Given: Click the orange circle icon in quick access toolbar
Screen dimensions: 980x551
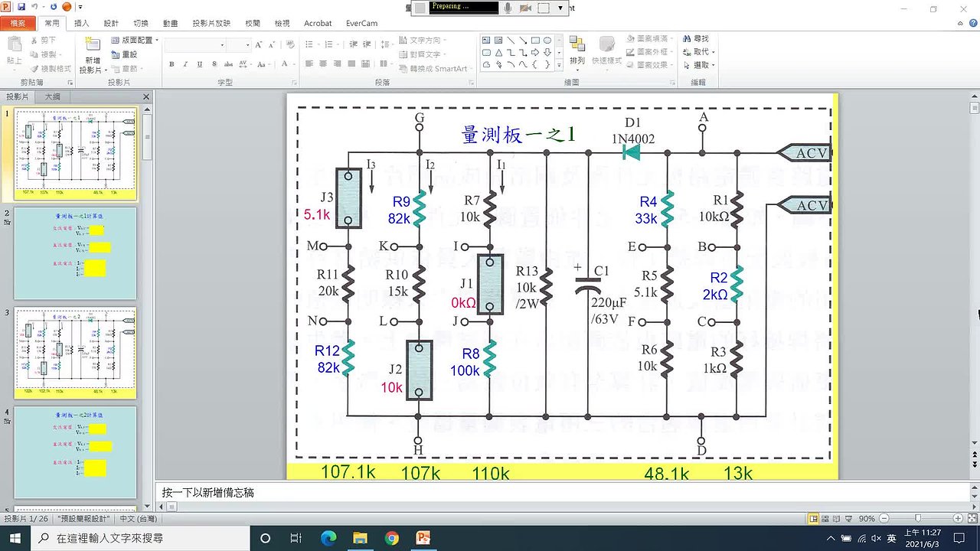Looking at the screenshot, I should click(x=67, y=7).
